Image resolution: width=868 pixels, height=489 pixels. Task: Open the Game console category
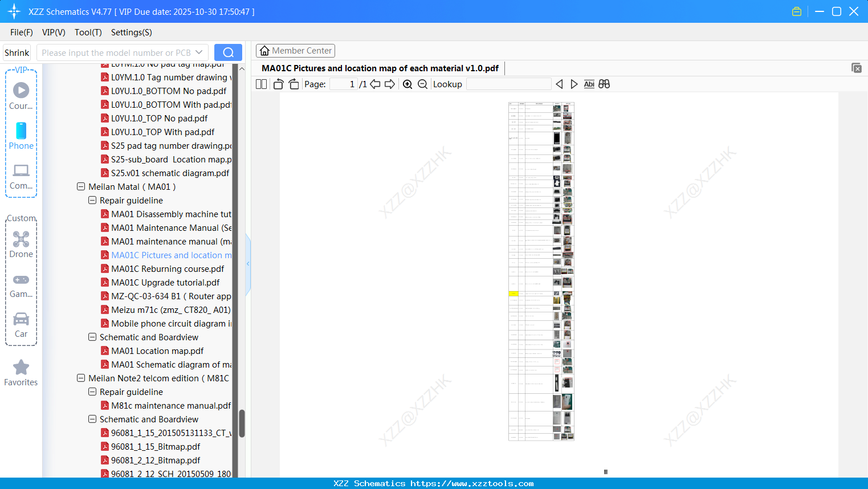tap(21, 286)
